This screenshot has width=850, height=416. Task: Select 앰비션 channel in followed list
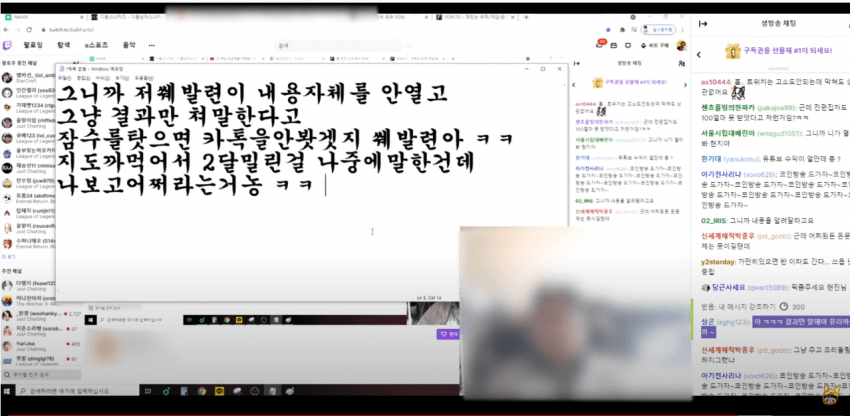pos(28,77)
